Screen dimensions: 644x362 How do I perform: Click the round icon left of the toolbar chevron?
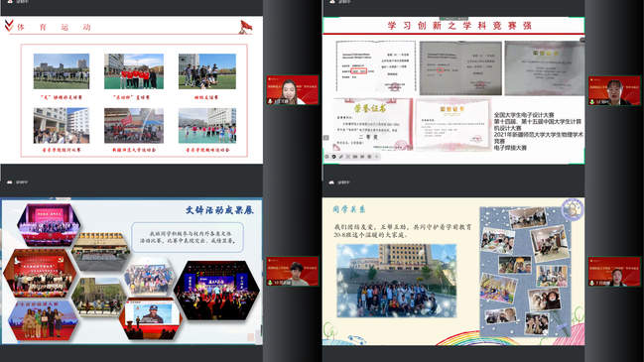coord(369,157)
